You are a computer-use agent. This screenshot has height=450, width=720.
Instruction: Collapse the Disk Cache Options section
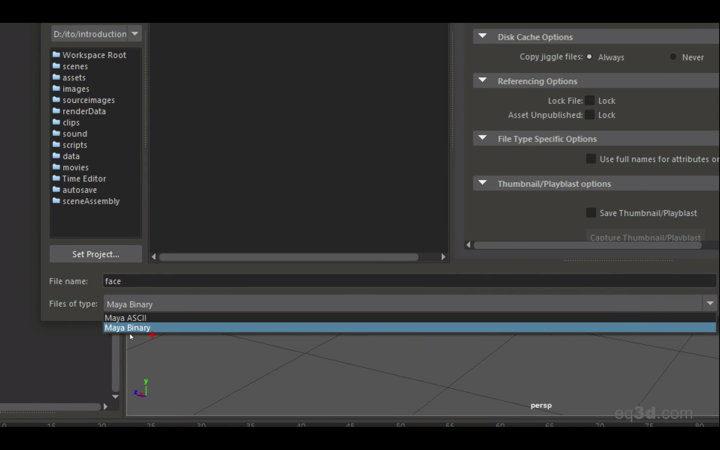[481, 37]
